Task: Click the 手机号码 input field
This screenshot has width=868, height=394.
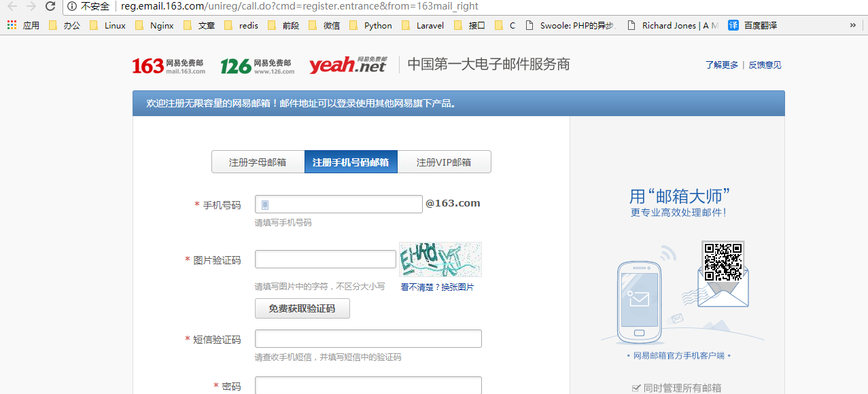Action: pos(338,204)
